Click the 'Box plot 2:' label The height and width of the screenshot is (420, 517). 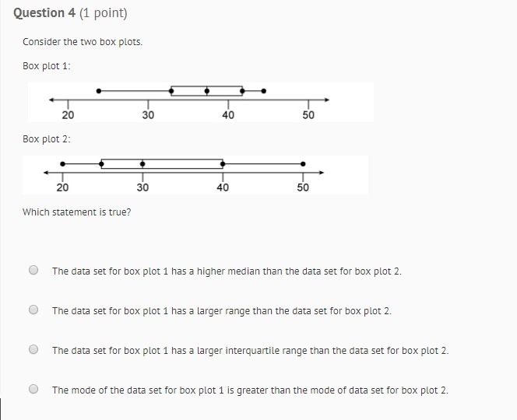pyautogui.click(x=47, y=139)
